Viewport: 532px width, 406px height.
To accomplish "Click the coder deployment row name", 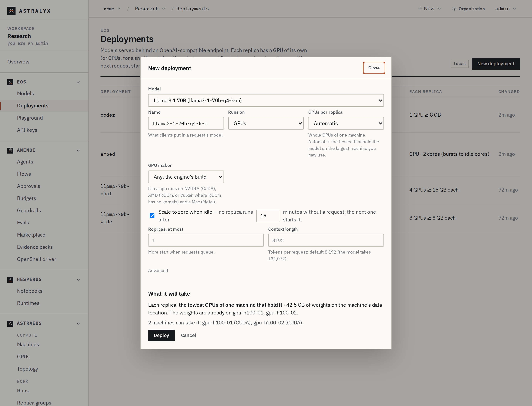I will tap(108, 115).
